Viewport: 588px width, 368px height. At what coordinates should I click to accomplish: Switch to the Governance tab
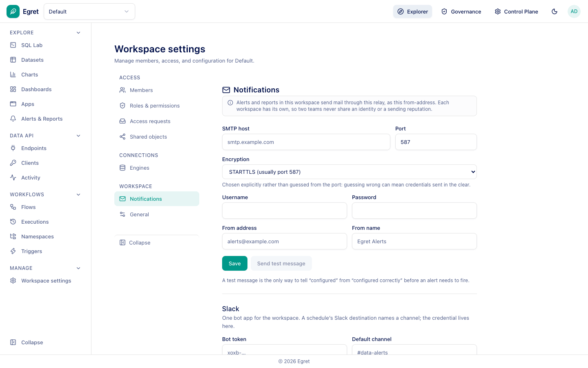coord(461,11)
